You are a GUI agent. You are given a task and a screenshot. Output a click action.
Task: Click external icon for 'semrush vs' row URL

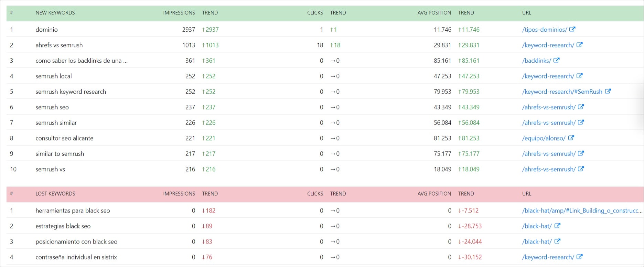tap(581, 169)
